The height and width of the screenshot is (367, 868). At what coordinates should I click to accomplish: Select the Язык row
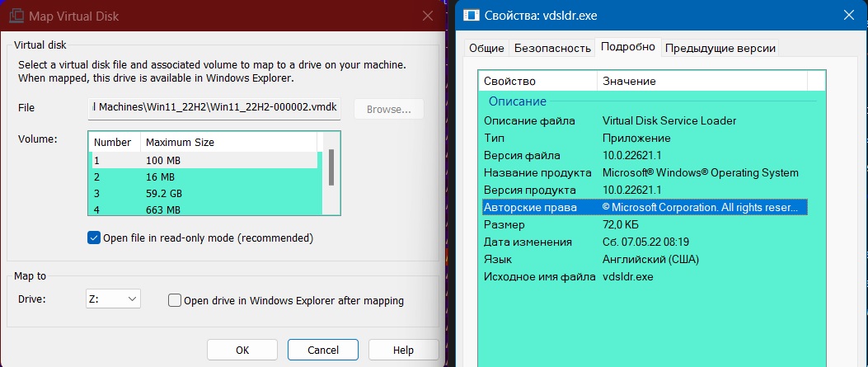pyautogui.click(x=645, y=259)
